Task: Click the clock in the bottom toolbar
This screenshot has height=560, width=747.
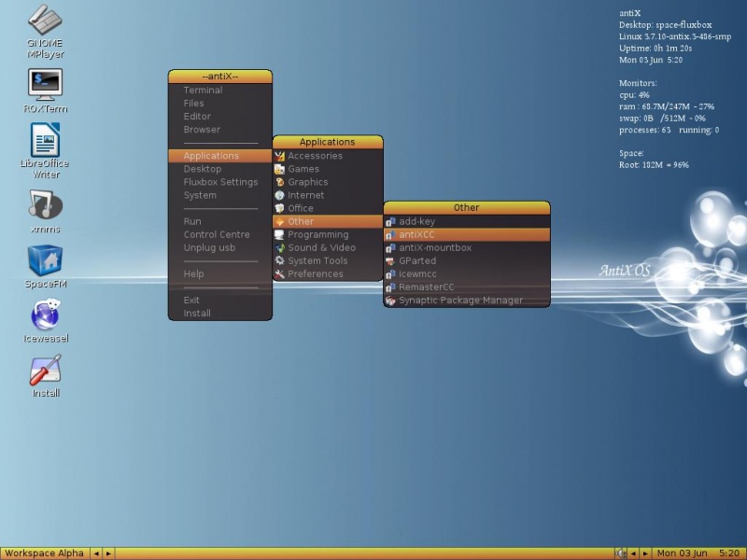Action: 698,553
